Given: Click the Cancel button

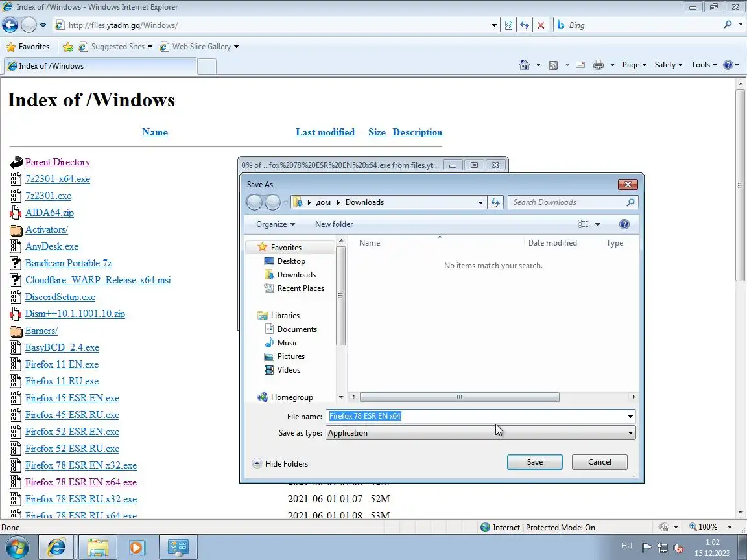Looking at the screenshot, I should [x=599, y=462].
